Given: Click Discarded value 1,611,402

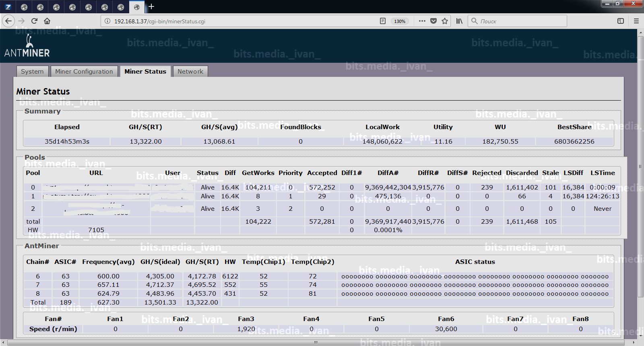Looking at the screenshot, I should point(522,187).
